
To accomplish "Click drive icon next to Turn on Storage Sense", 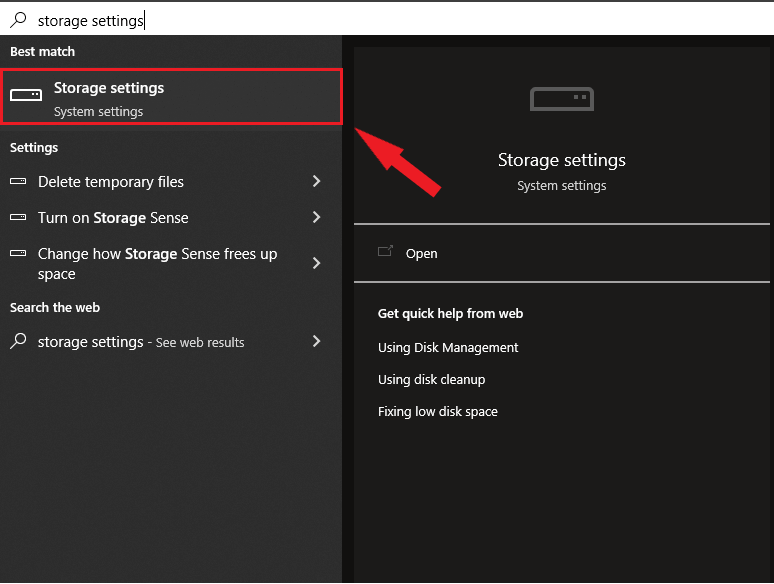I will 18,217.
